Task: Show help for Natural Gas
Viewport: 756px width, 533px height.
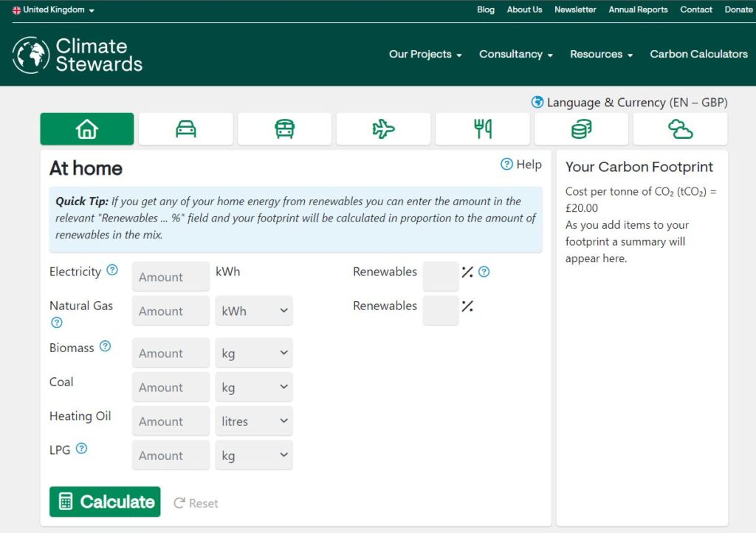Action: tap(56, 323)
